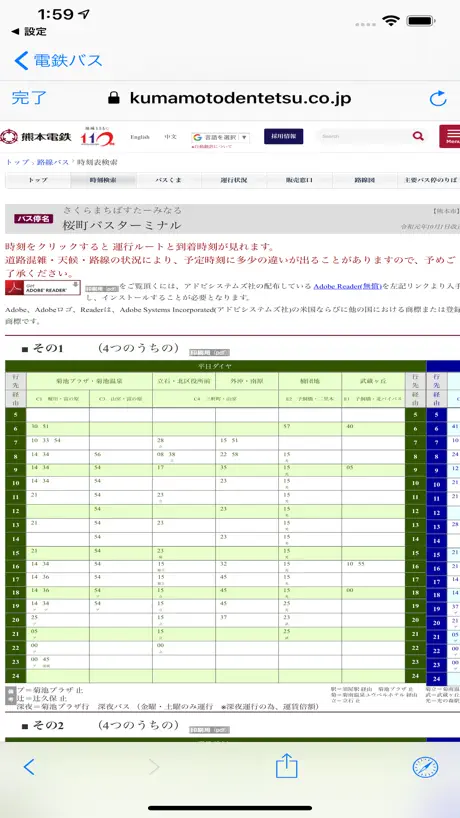Go to 路線バス in the breadcrumb
Image resolution: width=460 pixels, height=818 pixels.
(x=53, y=162)
